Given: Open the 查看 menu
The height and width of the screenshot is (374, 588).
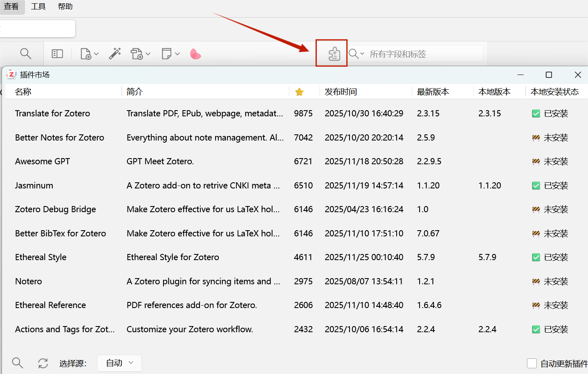Looking at the screenshot, I should (x=11, y=7).
